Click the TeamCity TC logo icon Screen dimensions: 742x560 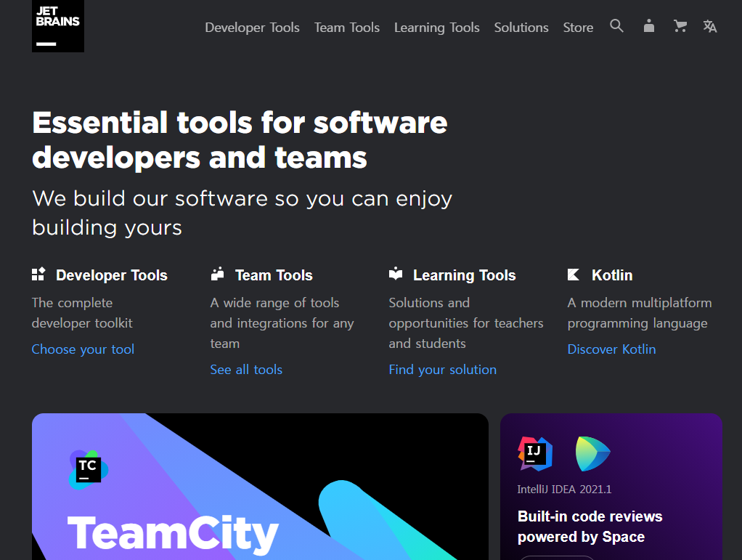(x=89, y=470)
